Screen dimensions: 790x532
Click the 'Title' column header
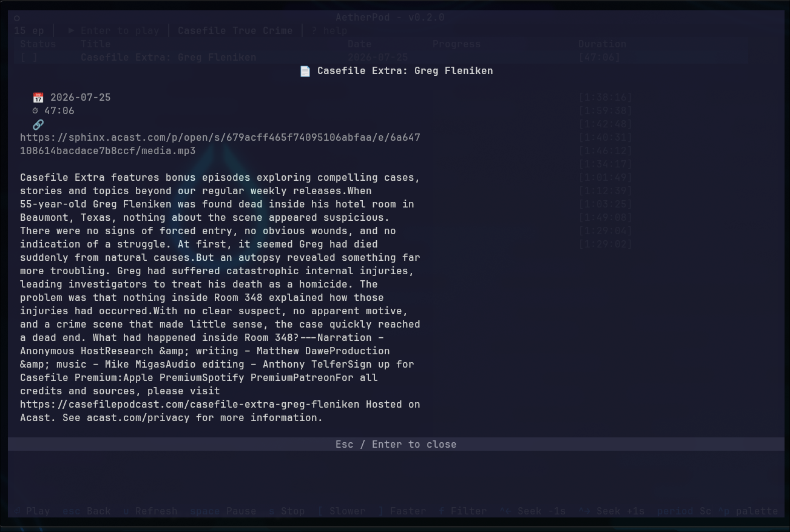tap(96, 44)
